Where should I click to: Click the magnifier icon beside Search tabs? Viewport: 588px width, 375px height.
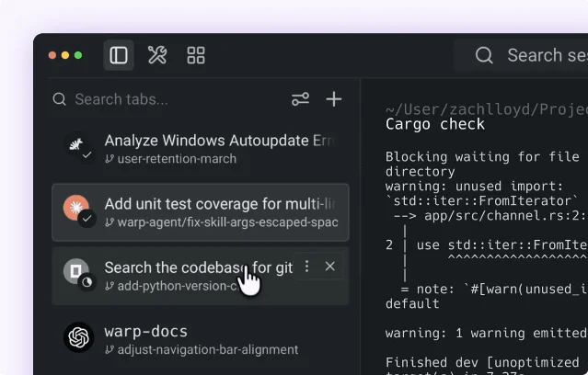point(59,99)
